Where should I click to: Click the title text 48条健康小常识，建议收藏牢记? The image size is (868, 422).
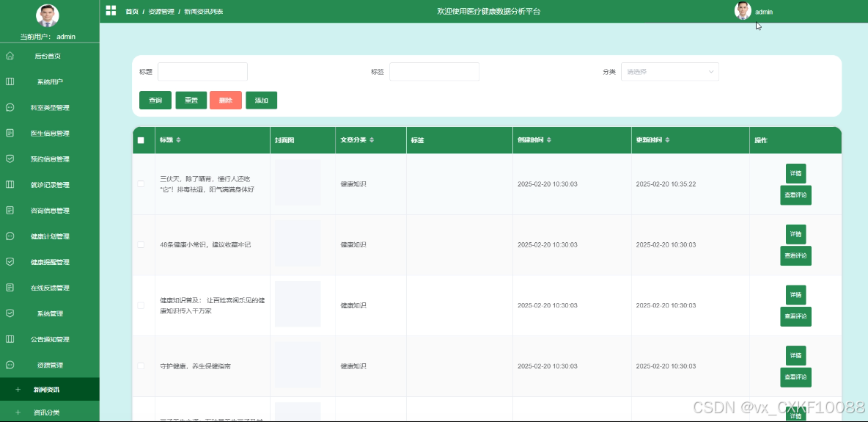(x=205, y=244)
